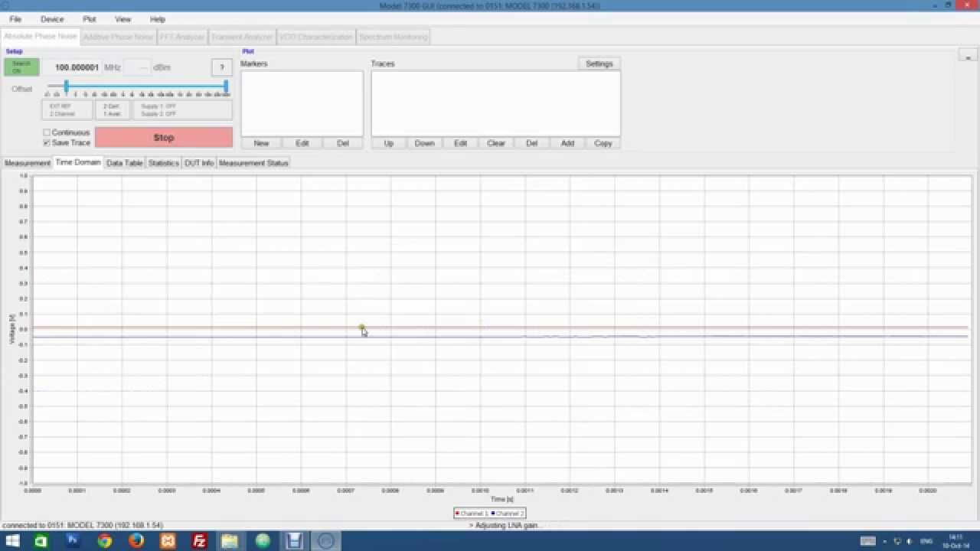Click the green globe taskbar icon
The width and height of the screenshot is (980, 551).
[x=263, y=541]
